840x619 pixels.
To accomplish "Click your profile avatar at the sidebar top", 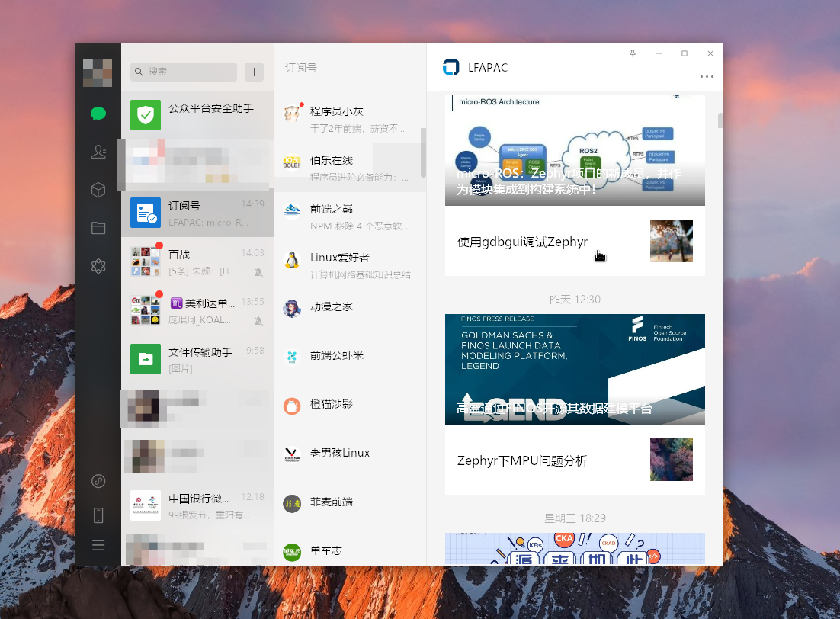I will (x=98, y=72).
